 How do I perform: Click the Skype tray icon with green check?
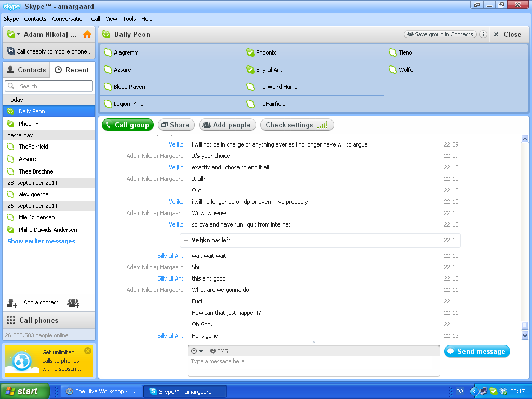(494, 391)
